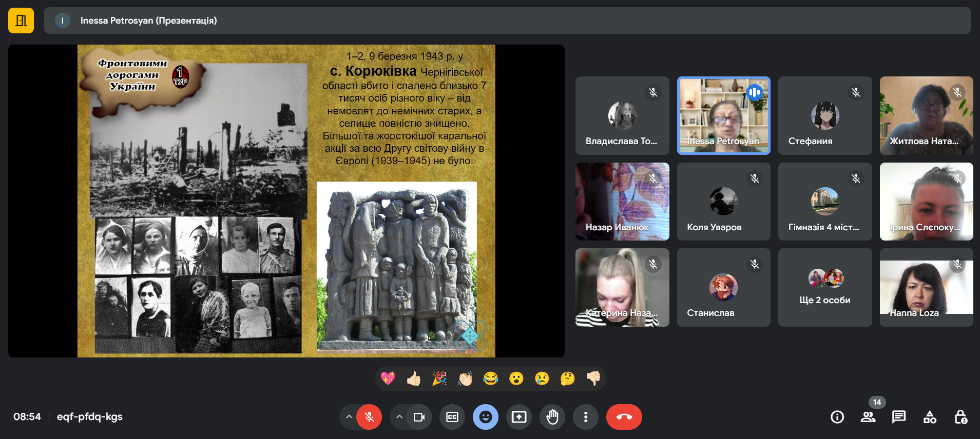
Task: Open host controls lock icon
Action: (x=960, y=417)
